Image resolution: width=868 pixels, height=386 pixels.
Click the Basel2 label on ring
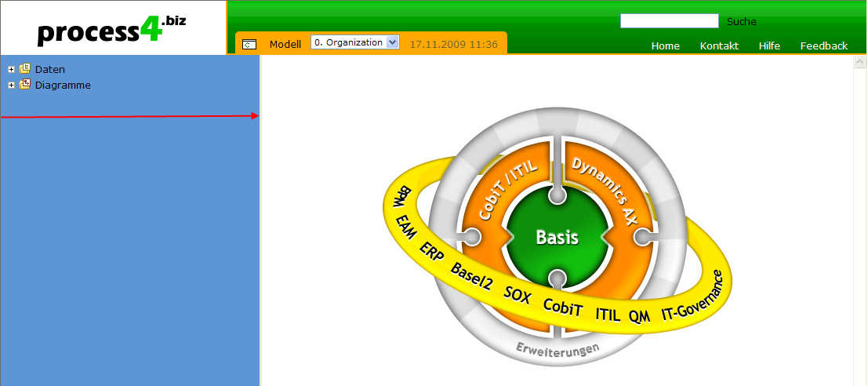coord(471,276)
